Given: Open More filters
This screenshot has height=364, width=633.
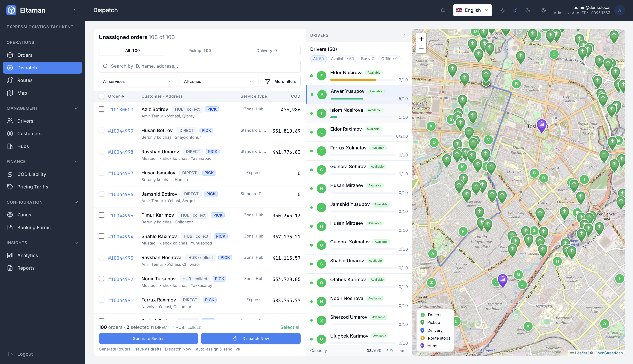Looking at the screenshot, I should [x=281, y=82].
